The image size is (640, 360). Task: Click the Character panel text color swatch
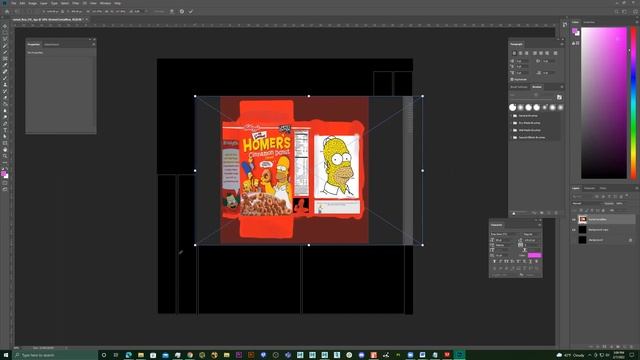(x=535, y=255)
